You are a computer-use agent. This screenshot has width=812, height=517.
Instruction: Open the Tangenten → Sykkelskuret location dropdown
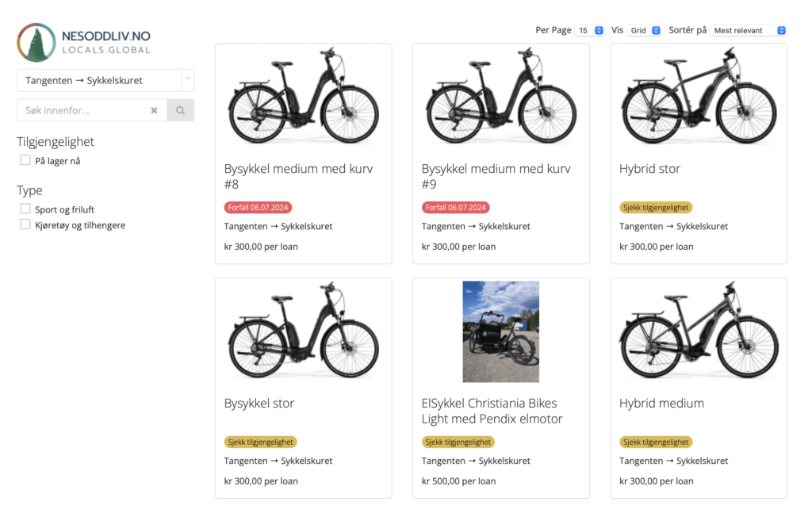point(105,80)
